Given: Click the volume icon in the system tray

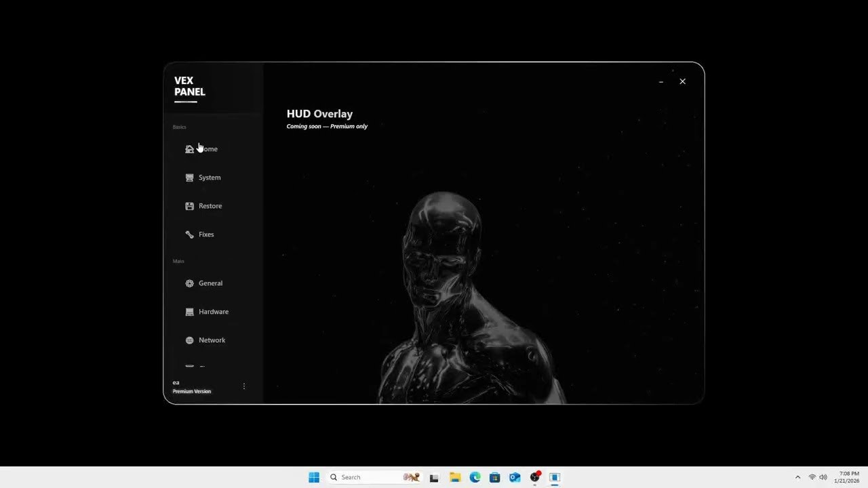Looking at the screenshot, I should 823,477.
